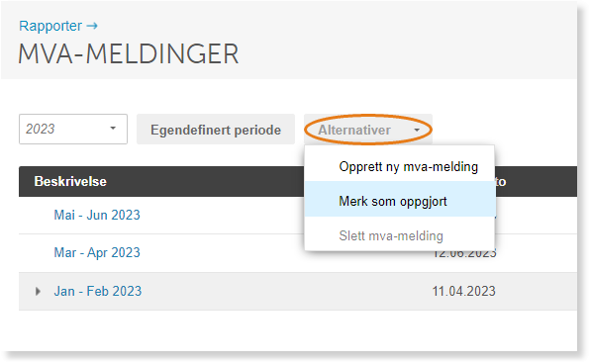Click empty space in the Mai - Jun 2023 row
This screenshot has width=590, height=364.
point(222,215)
